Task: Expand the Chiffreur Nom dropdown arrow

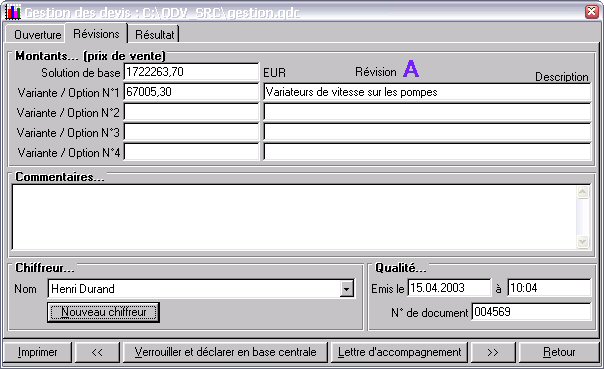Action: (347, 289)
